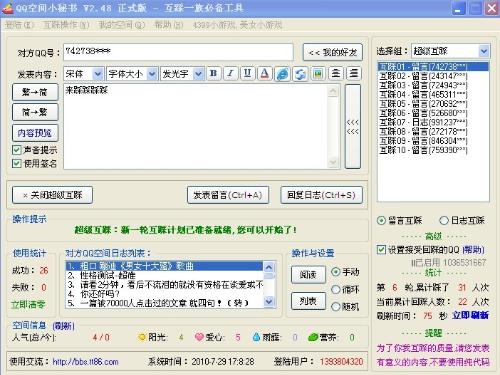The width and height of the screenshot is (500, 375).
Task: Click the 空间信息 (刷新) link
Action: click(63, 326)
